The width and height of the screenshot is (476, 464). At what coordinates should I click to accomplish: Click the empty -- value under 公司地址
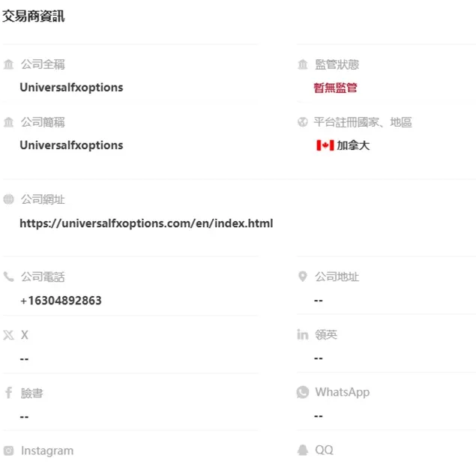click(x=319, y=301)
